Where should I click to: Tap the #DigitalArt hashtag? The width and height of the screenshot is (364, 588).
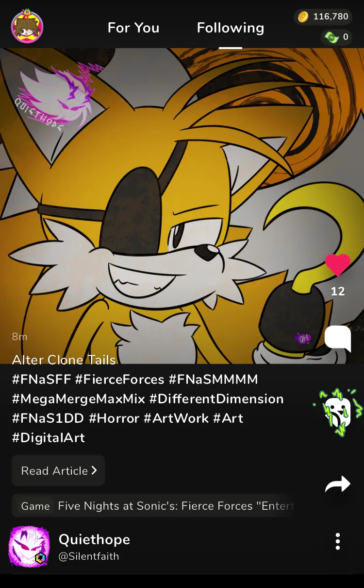(49, 437)
